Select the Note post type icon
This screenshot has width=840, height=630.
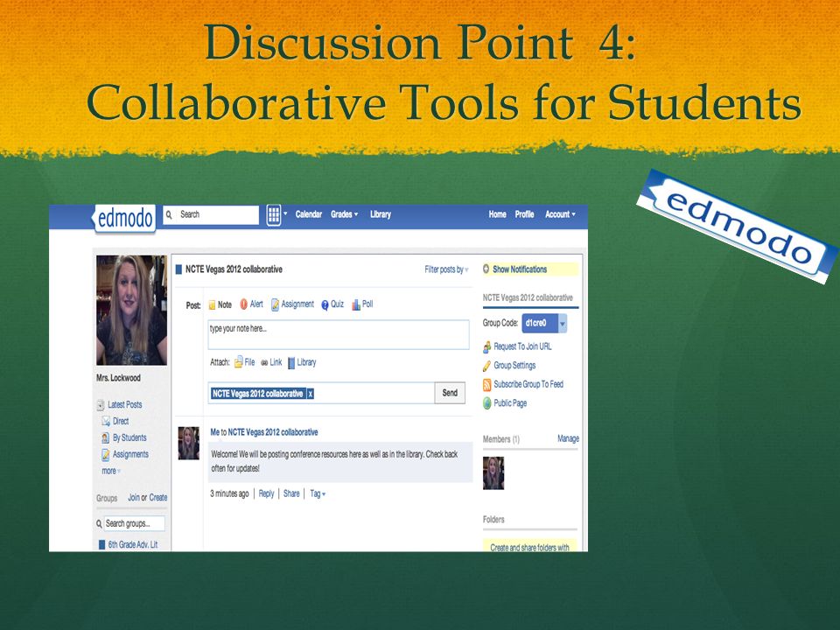[x=212, y=304]
